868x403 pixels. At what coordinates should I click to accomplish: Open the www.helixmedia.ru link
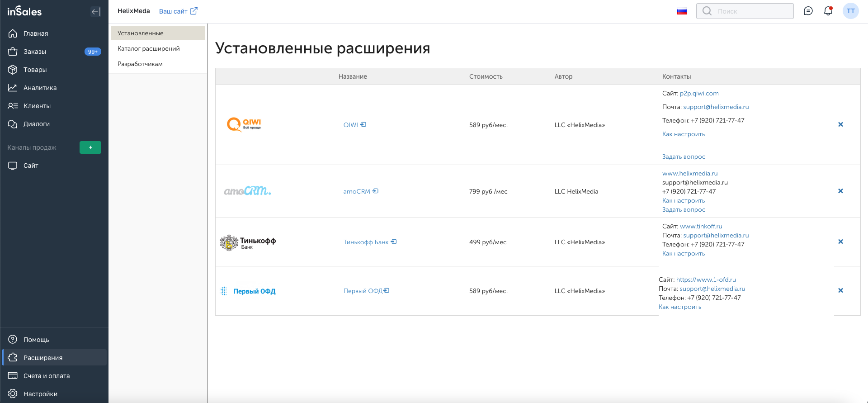point(690,173)
